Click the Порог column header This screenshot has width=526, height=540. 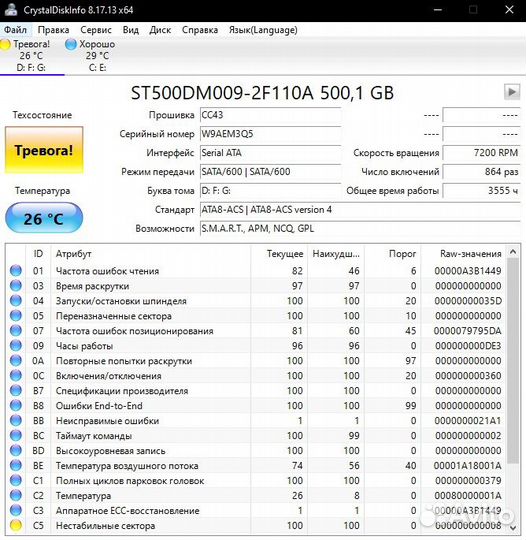coord(392,254)
